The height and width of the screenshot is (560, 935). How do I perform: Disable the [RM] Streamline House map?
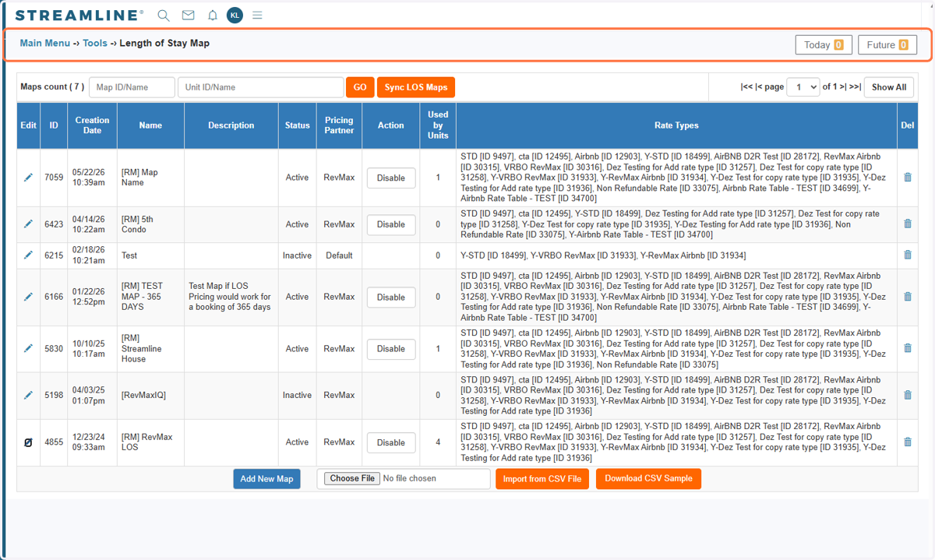tap(391, 349)
